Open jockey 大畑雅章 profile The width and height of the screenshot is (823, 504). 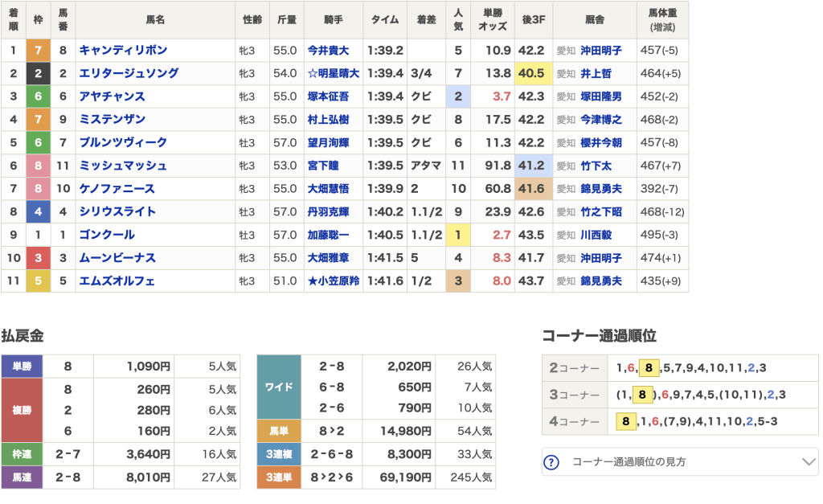coord(328,258)
